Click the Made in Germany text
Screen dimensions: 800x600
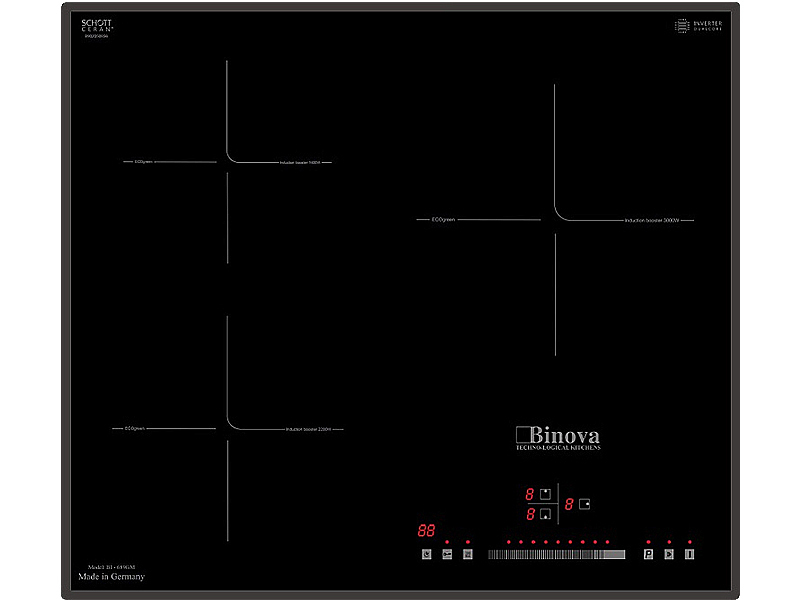111,577
